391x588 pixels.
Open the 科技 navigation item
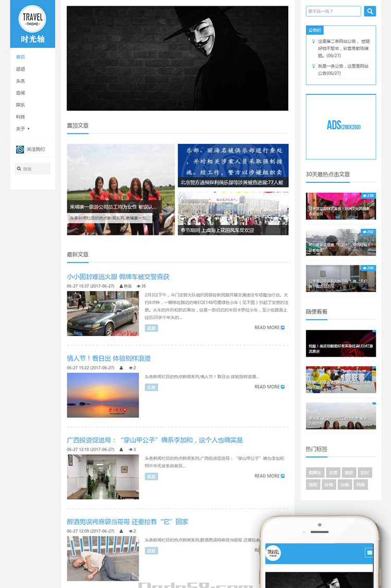[20, 117]
